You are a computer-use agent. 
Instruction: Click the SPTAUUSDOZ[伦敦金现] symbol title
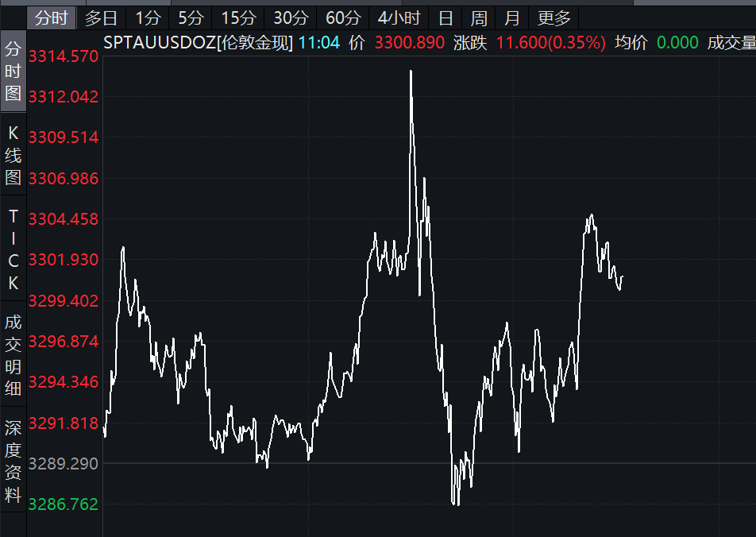click(x=199, y=43)
